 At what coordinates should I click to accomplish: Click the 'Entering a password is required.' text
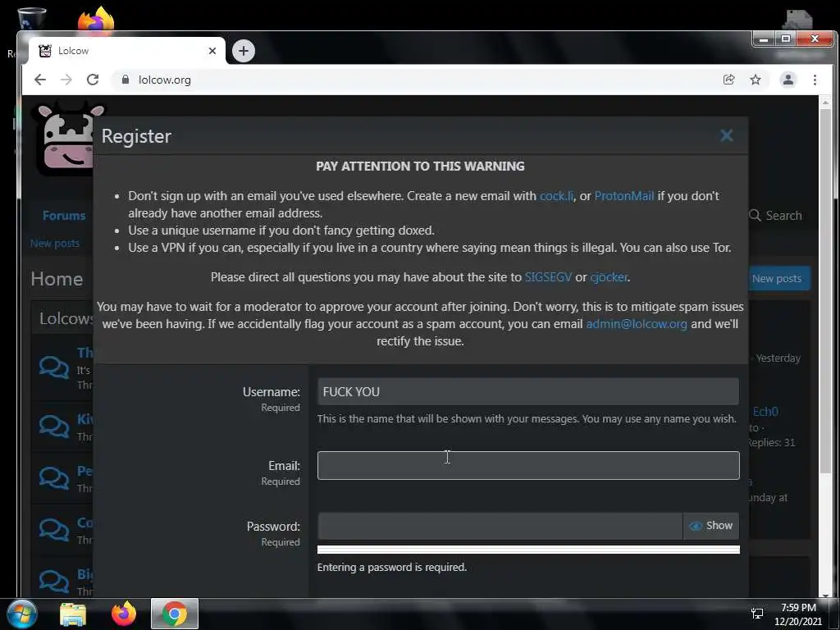coord(391,568)
